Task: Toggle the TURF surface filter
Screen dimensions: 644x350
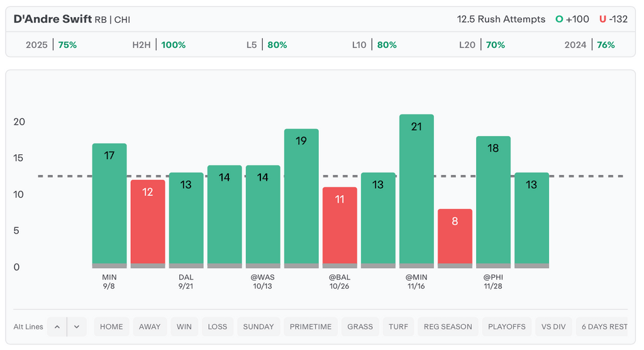Action: [399, 327]
